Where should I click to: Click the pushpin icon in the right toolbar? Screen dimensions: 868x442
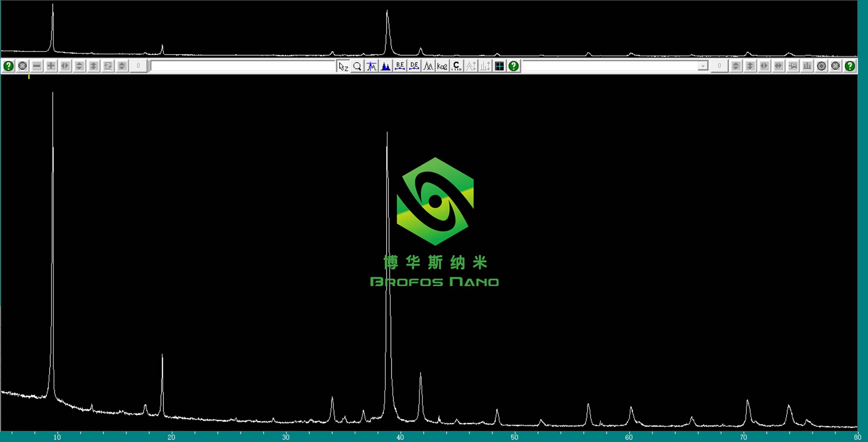point(793,66)
